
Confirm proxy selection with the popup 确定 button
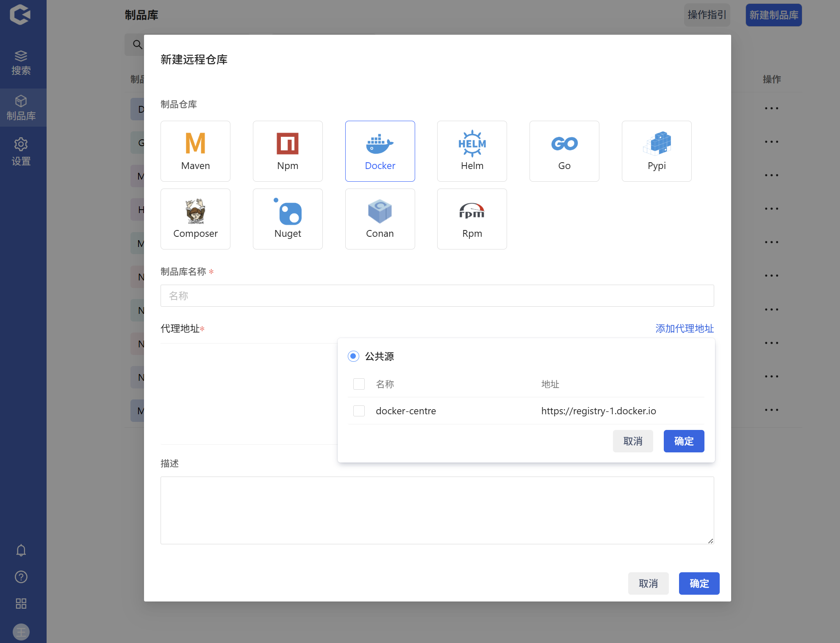pyautogui.click(x=684, y=441)
